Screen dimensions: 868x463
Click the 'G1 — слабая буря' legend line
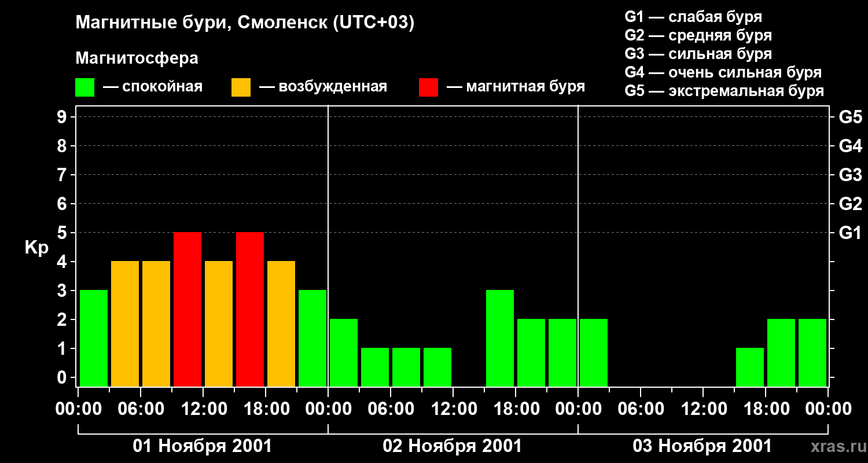click(x=693, y=17)
